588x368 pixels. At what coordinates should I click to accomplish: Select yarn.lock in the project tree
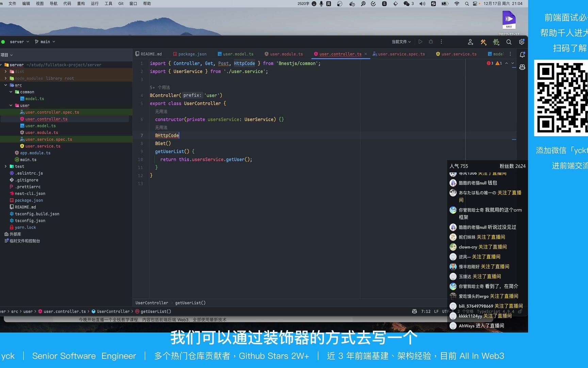[23, 228]
